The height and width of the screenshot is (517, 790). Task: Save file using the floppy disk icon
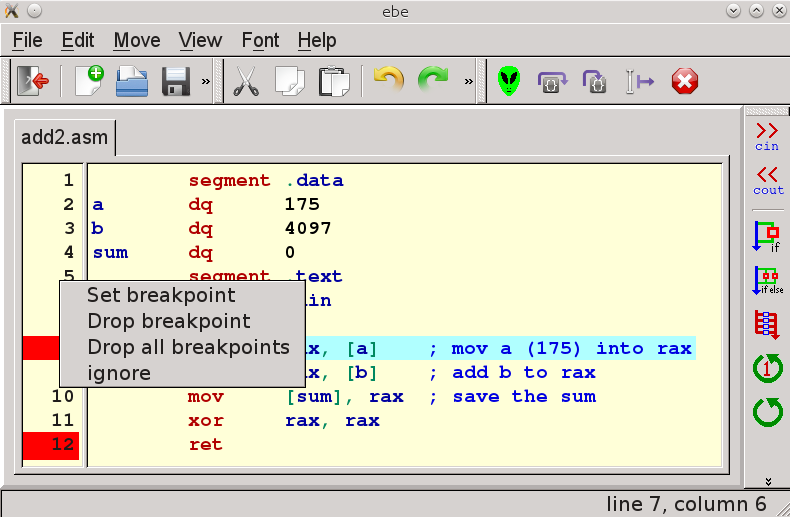[x=176, y=81]
